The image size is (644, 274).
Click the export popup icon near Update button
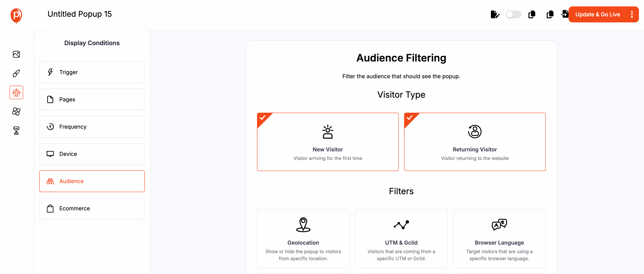565,14
